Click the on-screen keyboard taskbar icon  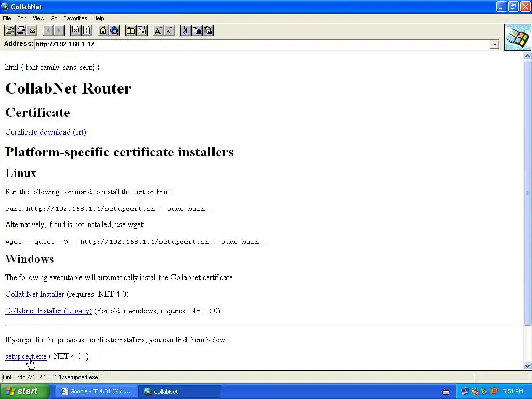[x=446, y=392]
